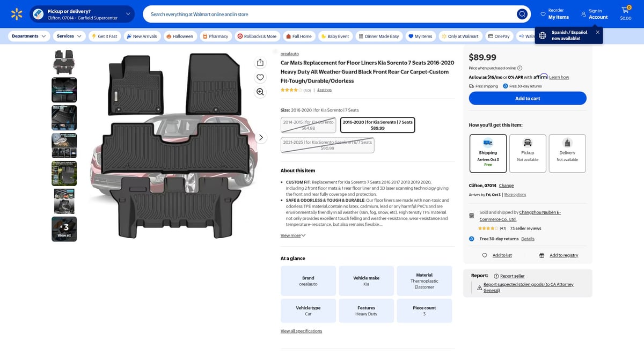Open the cart icon showing $0.00

click(x=626, y=13)
